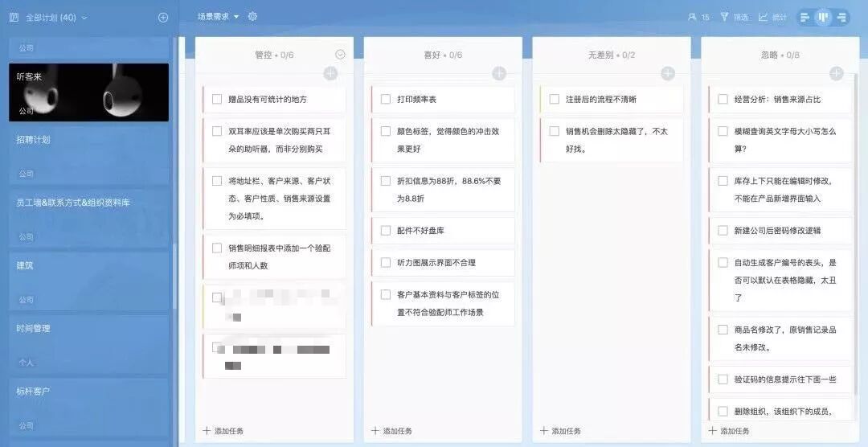Check the 将地址栏、客户来源 task
The height and width of the screenshot is (447, 868).
(217, 181)
